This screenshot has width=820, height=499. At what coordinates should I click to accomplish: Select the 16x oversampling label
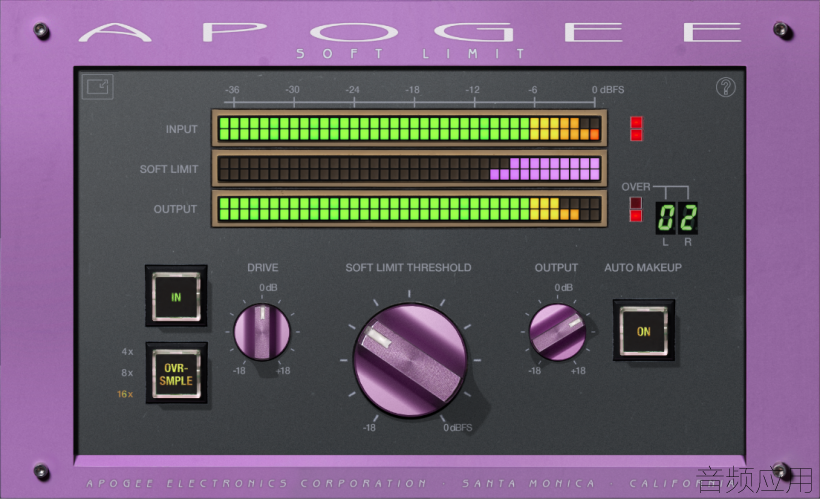[125, 394]
